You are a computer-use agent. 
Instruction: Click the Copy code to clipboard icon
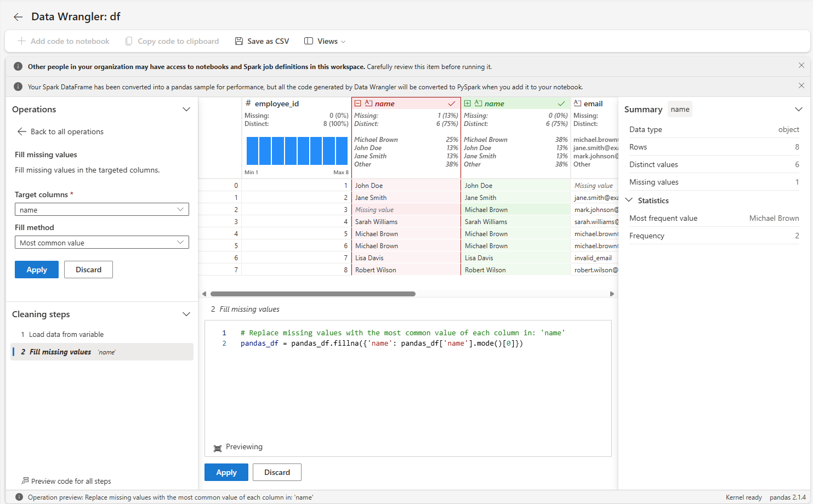[x=129, y=41]
